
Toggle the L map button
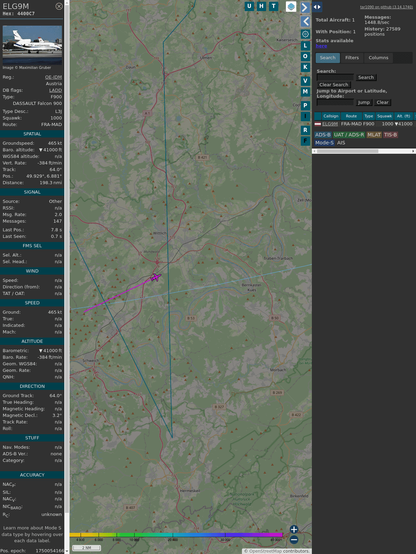(305, 46)
